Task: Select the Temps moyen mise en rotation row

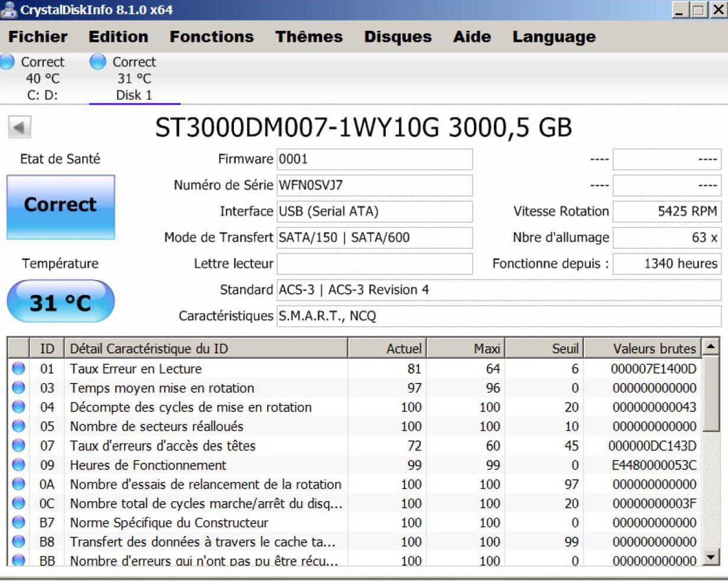Action: (355, 388)
